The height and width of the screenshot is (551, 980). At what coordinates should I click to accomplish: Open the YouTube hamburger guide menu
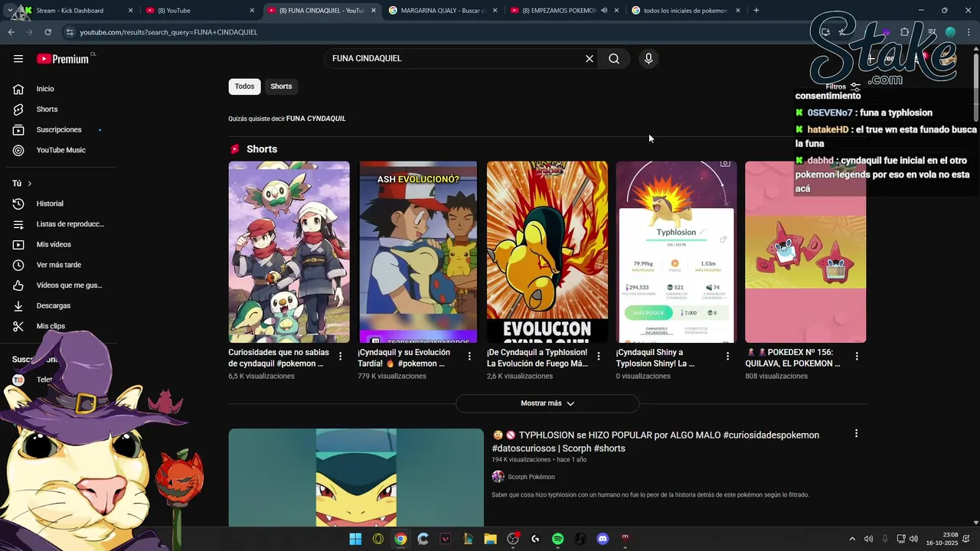[18, 59]
